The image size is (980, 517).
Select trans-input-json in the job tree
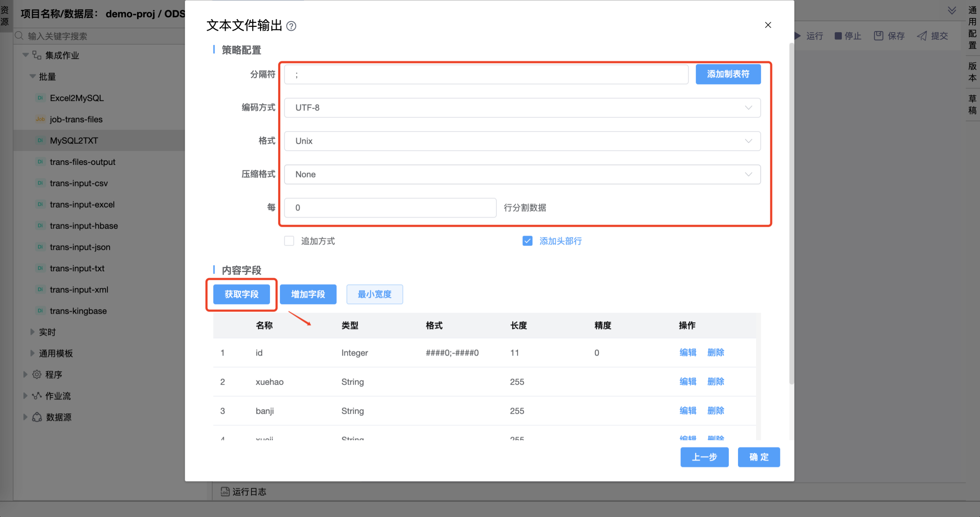click(x=80, y=247)
